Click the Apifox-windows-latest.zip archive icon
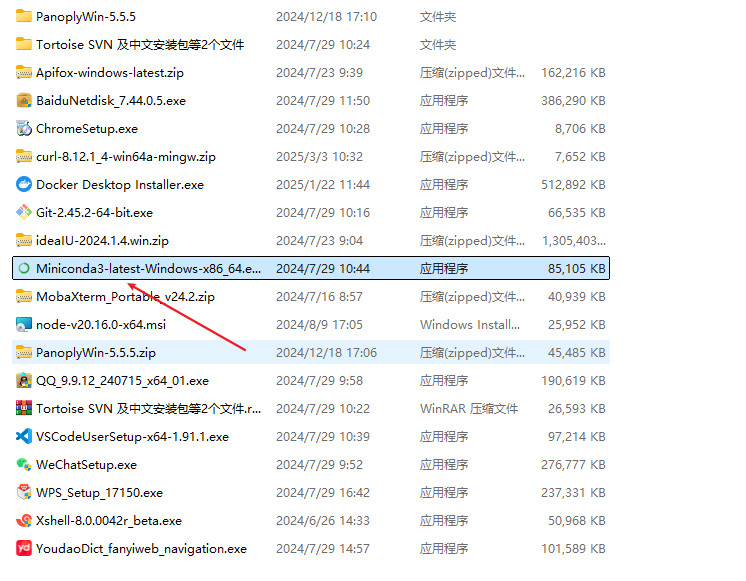746x581 pixels. [x=24, y=73]
